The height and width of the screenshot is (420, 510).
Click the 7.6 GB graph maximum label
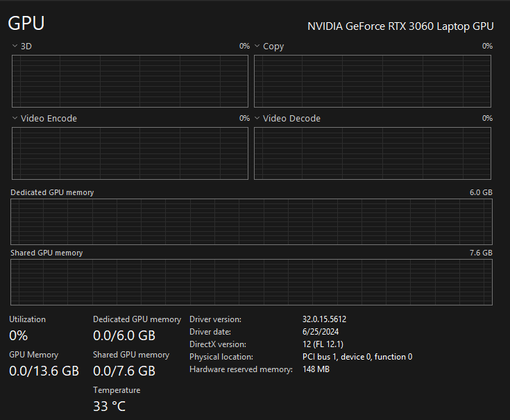point(481,253)
